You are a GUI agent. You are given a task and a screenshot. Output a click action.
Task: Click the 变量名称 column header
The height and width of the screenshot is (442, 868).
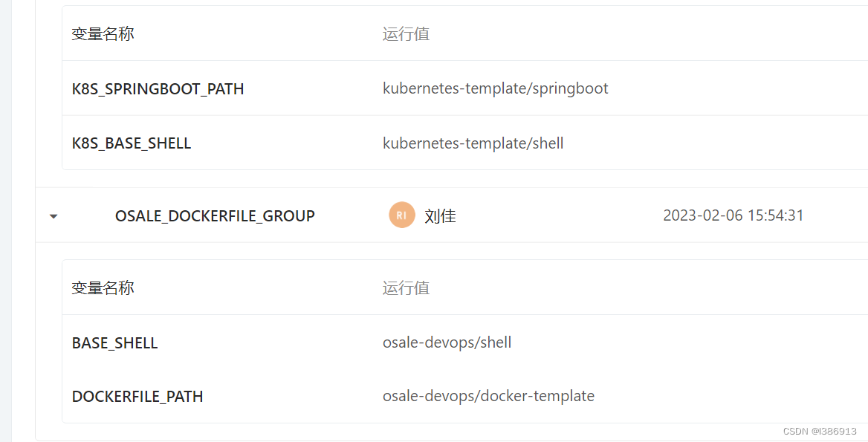coord(102,33)
